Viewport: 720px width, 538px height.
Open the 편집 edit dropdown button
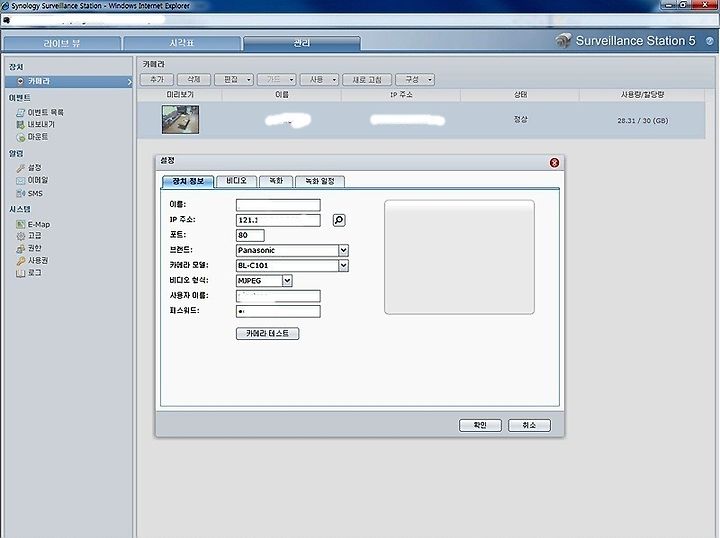[x=234, y=79]
